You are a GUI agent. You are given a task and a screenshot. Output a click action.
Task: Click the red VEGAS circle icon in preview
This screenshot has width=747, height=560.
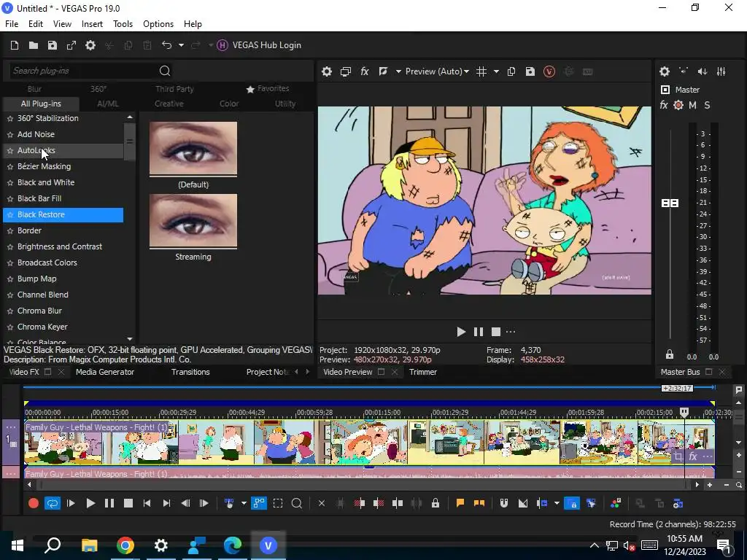point(549,71)
